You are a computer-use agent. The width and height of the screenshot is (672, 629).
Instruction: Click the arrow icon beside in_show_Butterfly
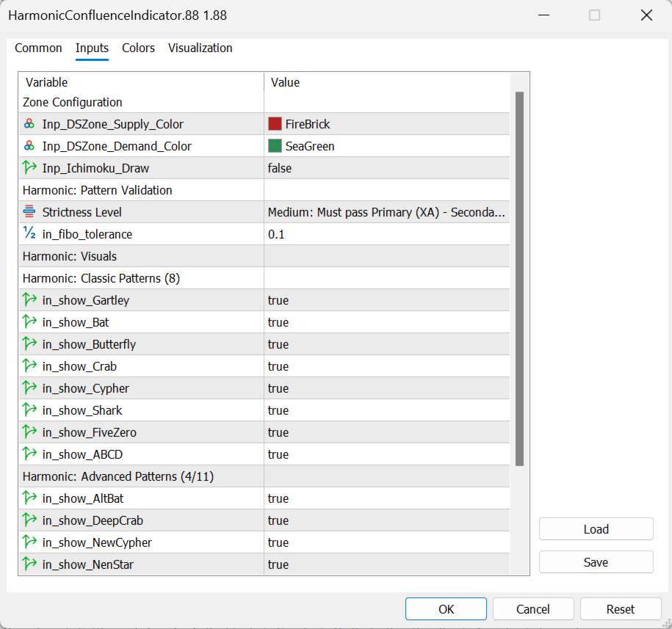[x=29, y=344]
